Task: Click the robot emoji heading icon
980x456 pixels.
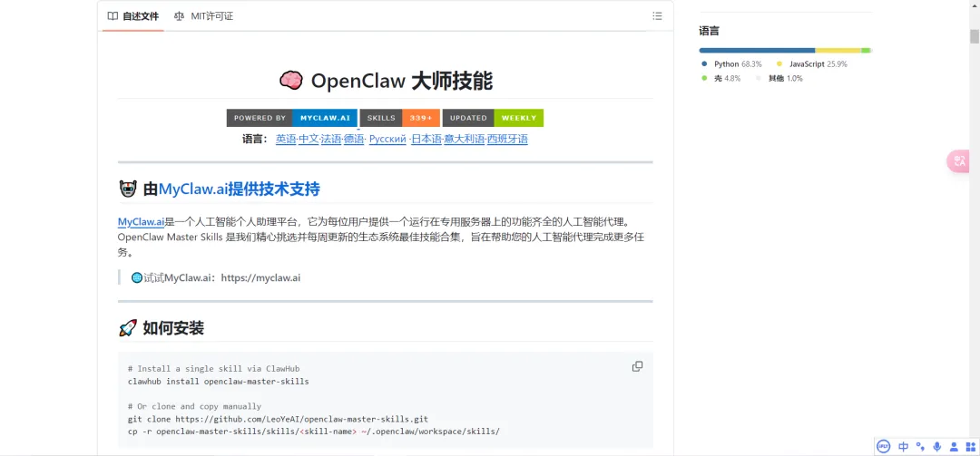Action: point(128,189)
